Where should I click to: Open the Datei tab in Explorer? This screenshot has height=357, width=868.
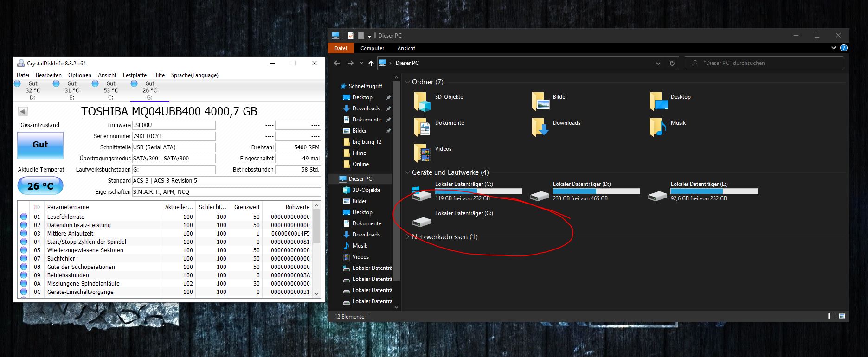click(341, 48)
